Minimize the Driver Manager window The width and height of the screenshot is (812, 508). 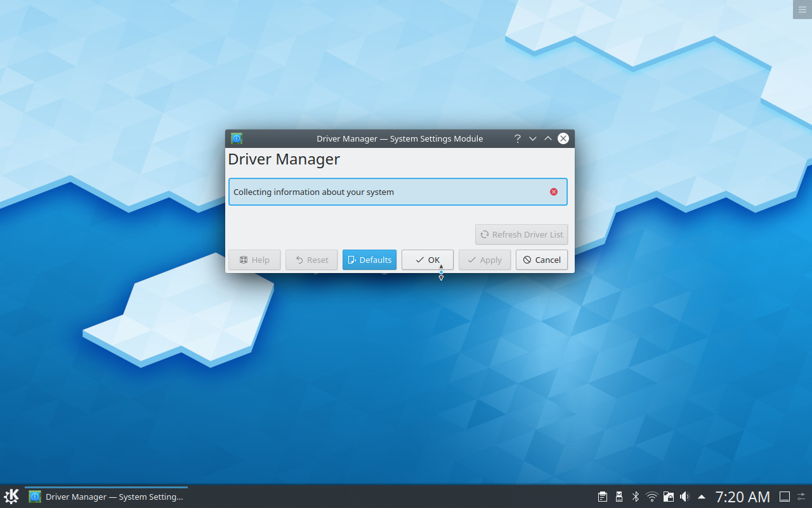533,138
